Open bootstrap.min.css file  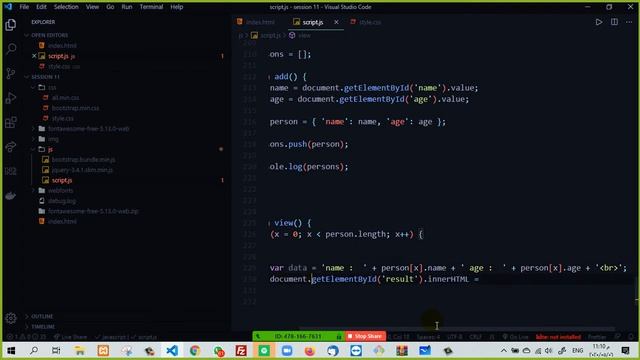[75, 108]
